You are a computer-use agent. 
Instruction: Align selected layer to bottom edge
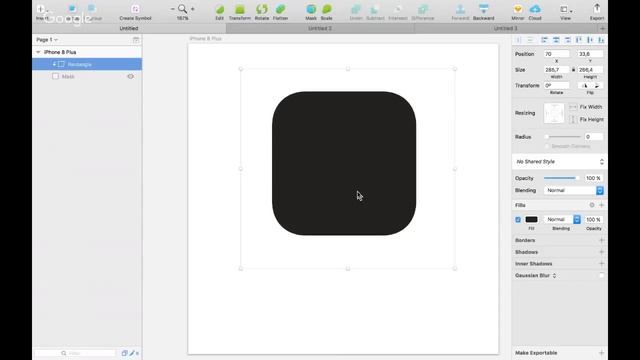(601, 40)
